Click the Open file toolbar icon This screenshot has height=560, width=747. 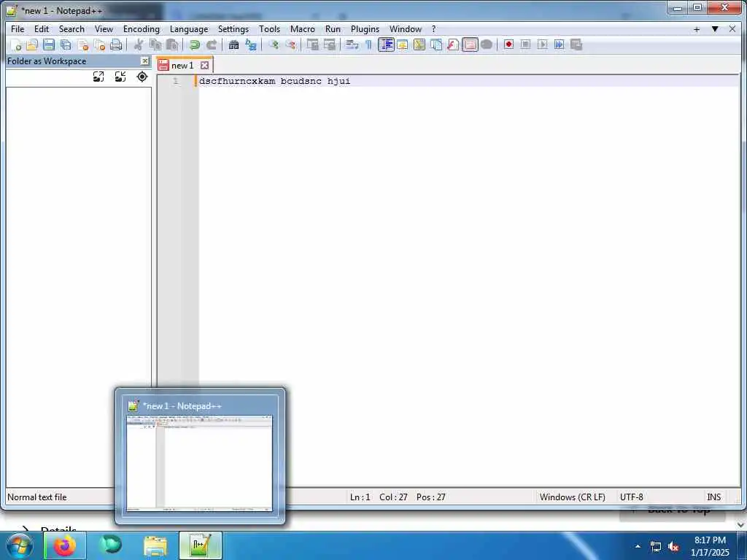click(32, 44)
